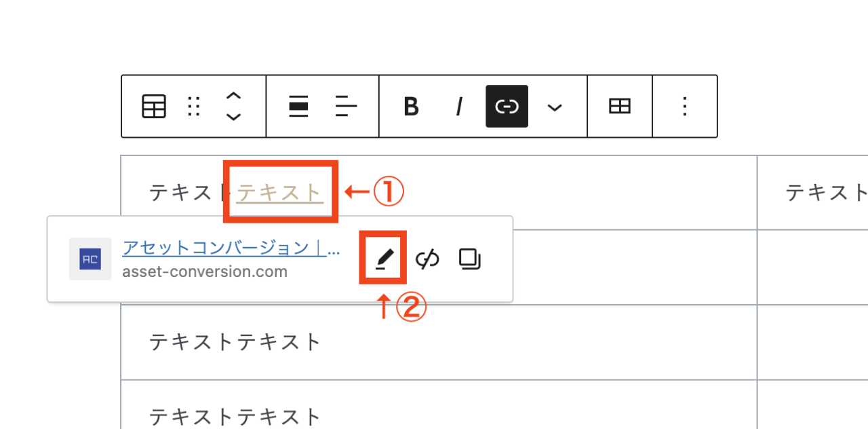Open the block alignment option

click(x=298, y=107)
